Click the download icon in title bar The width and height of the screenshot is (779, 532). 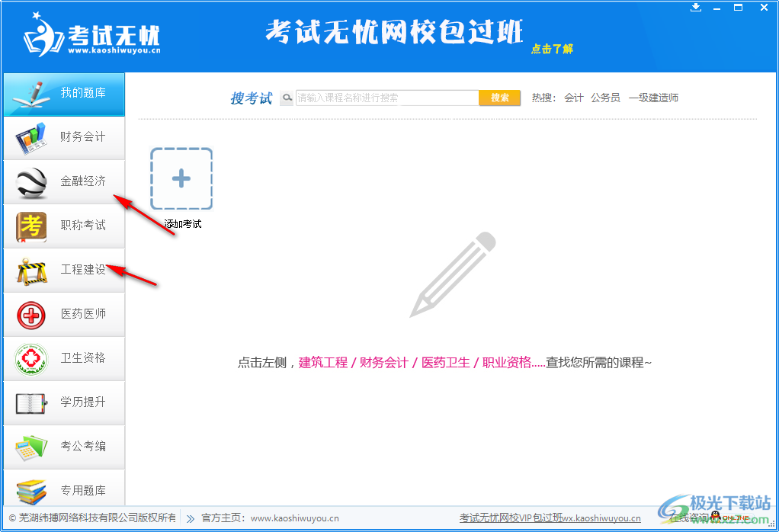[x=695, y=8]
